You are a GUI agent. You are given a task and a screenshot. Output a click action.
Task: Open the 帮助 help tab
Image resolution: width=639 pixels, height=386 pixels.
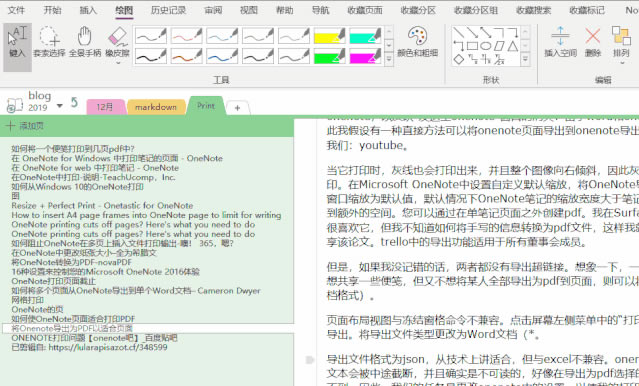(284, 10)
